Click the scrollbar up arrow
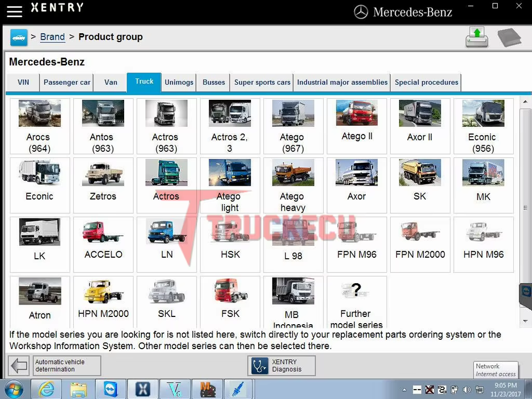This screenshot has width=532, height=399. tap(525, 102)
